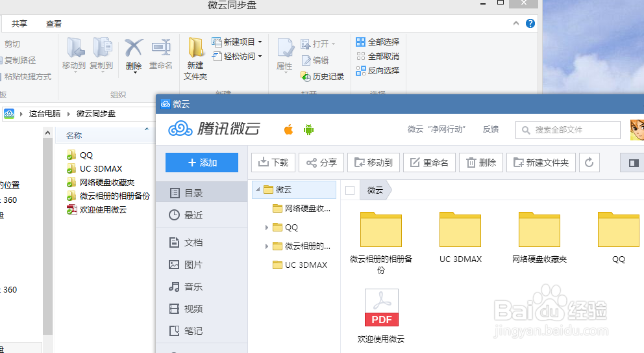This screenshot has width=644, height=353.
Task: Click the 微云 breadcrumb in the file pane
Action: 375,190
